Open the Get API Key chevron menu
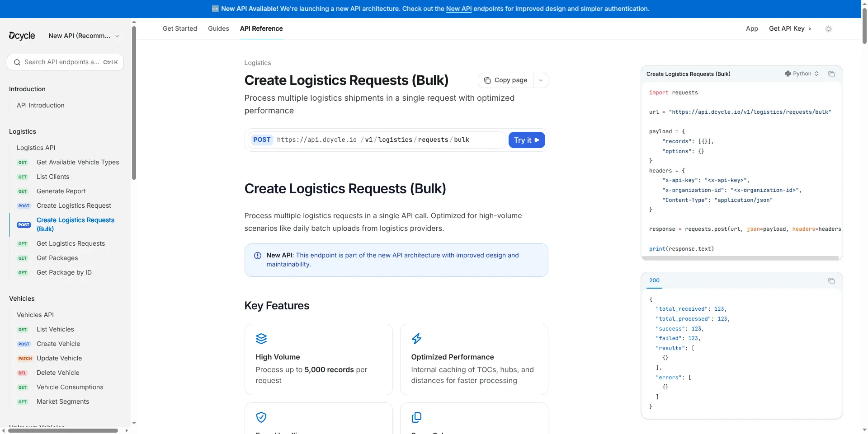 point(809,28)
